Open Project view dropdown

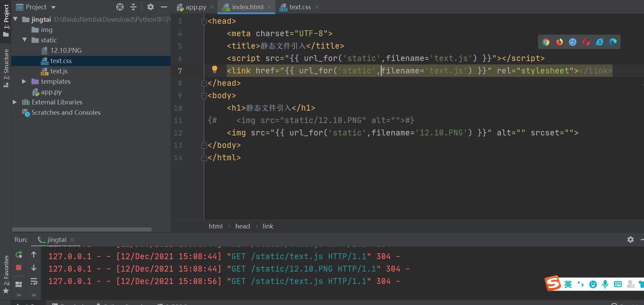[x=53, y=7]
